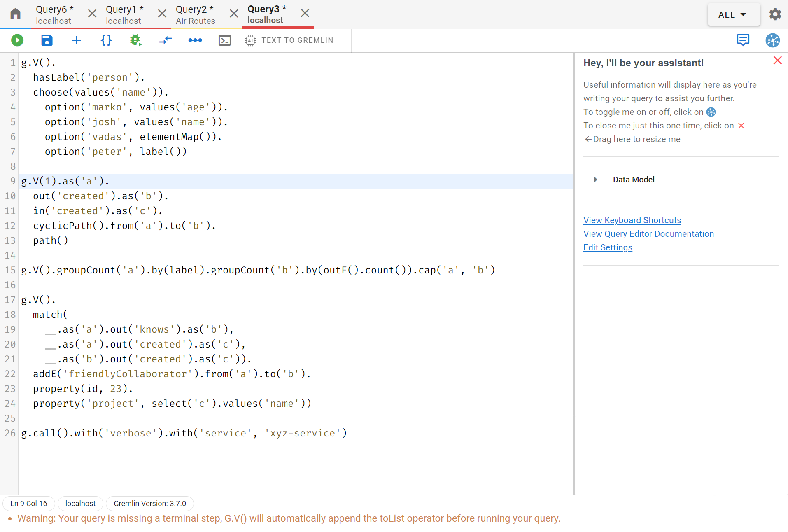Click line number 8 in the gutter
This screenshot has width=788, height=532.
click(13, 166)
